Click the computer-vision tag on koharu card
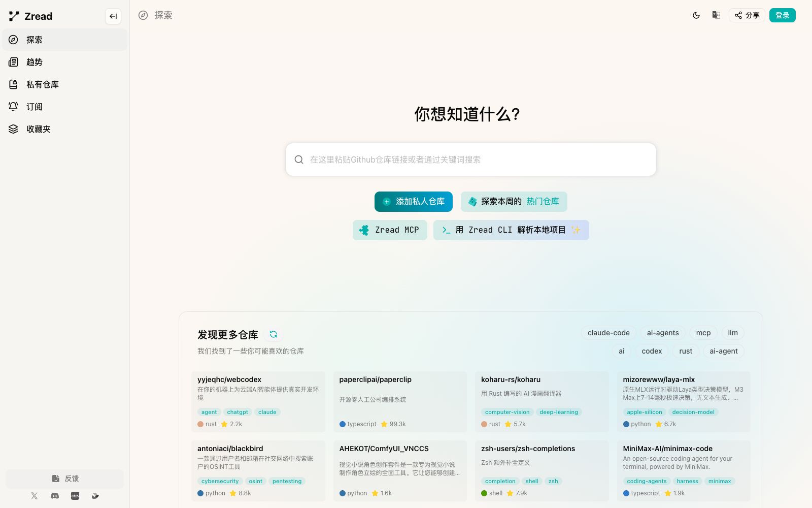Image resolution: width=812 pixels, height=508 pixels. [507, 412]
